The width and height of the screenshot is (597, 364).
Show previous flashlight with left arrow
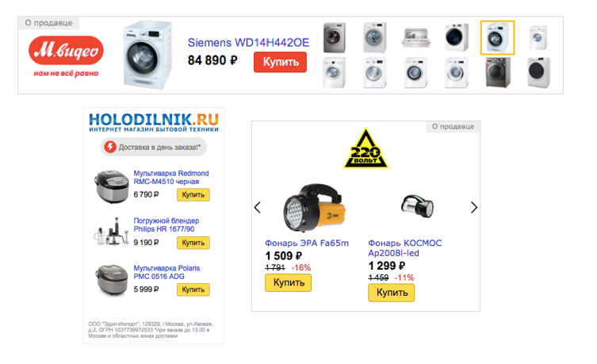pyautogui.click(x=258, y=207)
